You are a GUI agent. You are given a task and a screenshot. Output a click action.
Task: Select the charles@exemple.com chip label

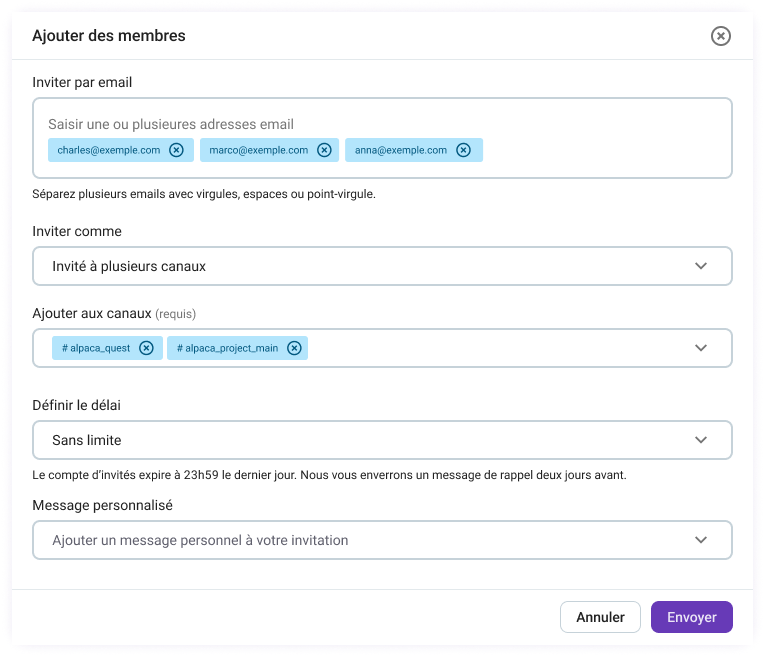click(x=108, y=150)
